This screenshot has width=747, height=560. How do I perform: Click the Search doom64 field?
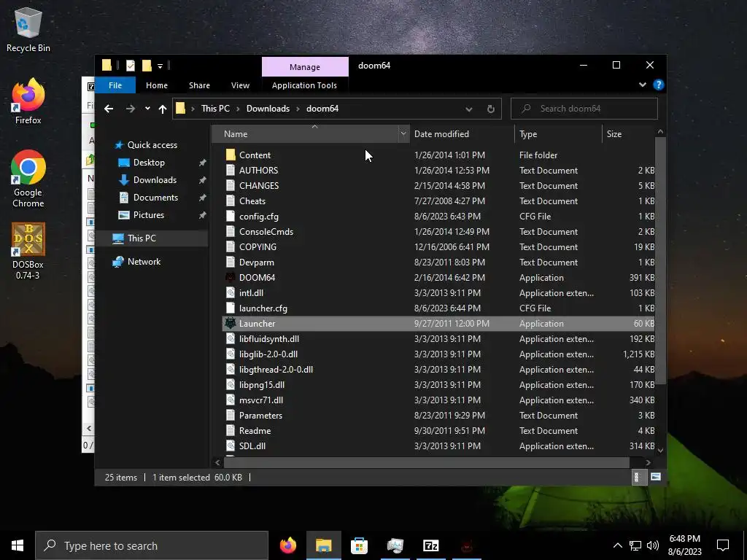coord(584,109)
